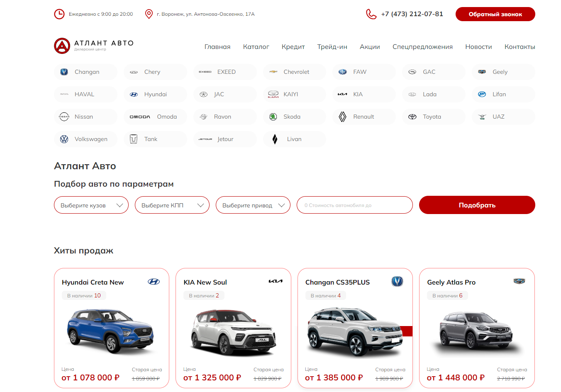Click the Hyundai logo on Creta card

154,282
